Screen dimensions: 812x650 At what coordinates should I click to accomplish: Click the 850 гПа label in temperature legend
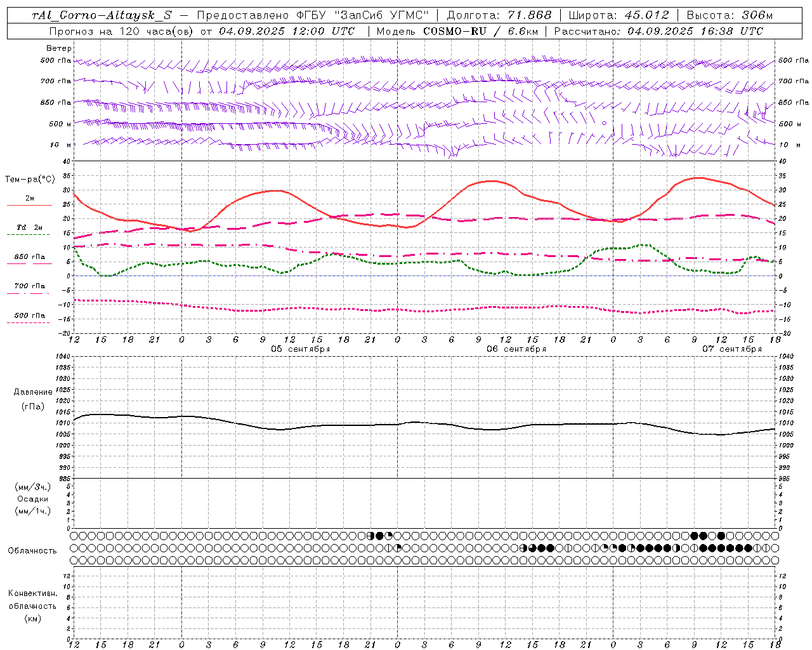(30, 257)
